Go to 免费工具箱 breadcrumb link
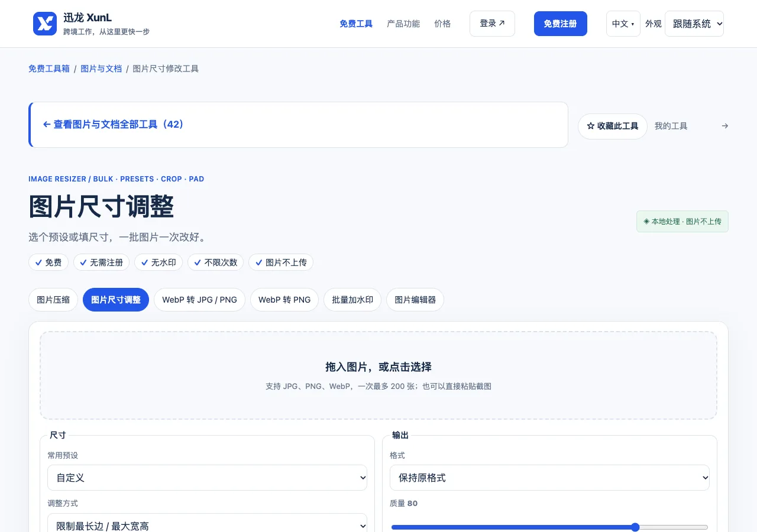The height and width of the screenshot is (532, 757). tap(49, 69)
